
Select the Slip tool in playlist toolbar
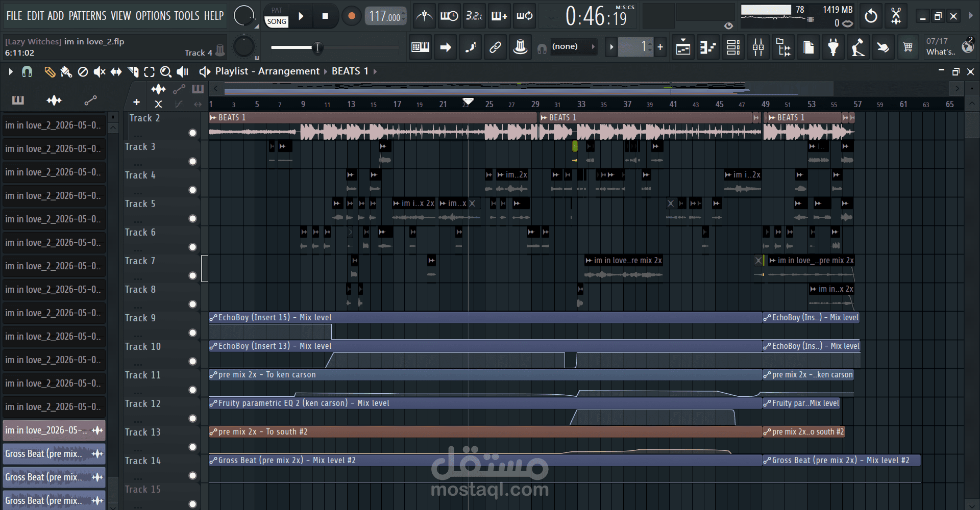click(x=116, y=72)
